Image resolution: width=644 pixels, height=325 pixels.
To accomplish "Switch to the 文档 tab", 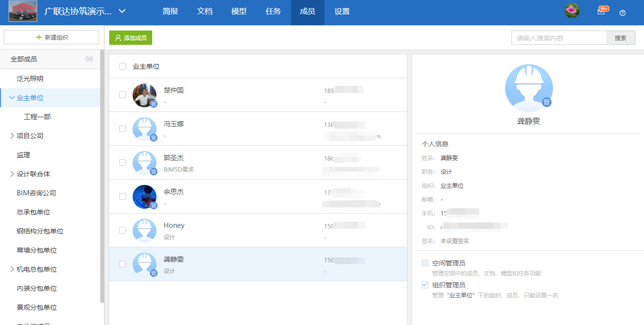I will tap(205, 11).
